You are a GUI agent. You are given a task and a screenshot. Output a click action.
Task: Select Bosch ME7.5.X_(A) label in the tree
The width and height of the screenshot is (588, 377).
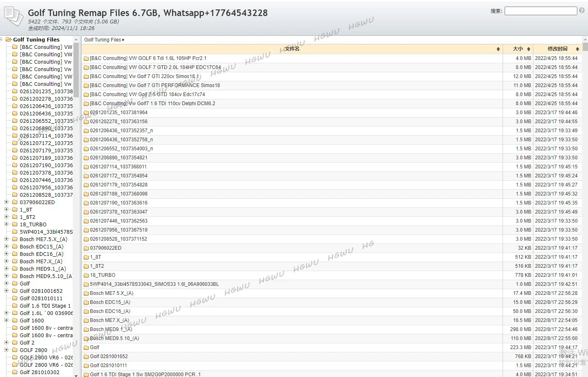44,239
